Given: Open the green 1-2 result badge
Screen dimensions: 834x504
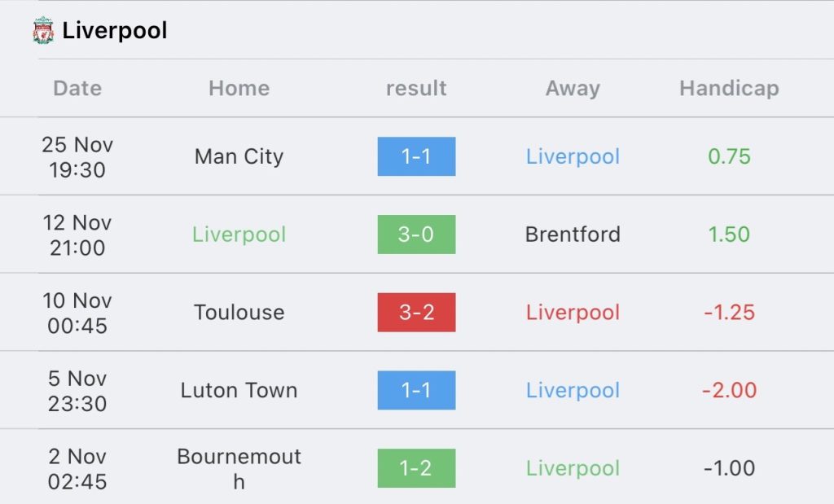Looking at the screenshot, I should (416, 468).
